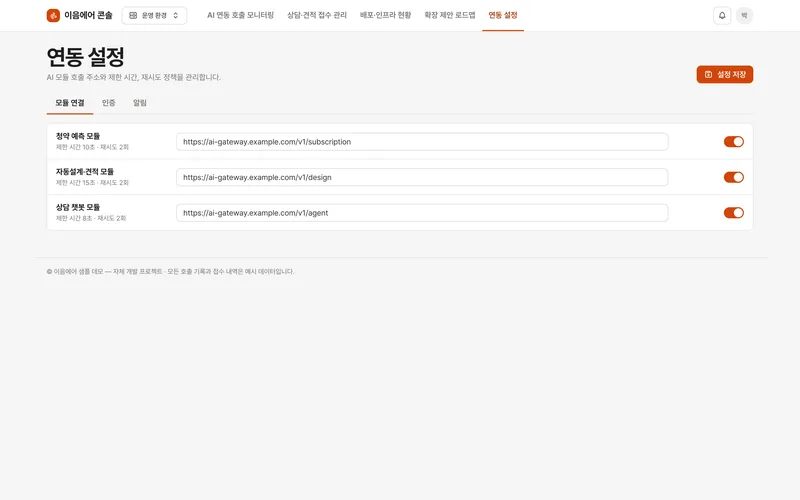
Task: Click the 이음에어 콘솔 brand title
Action: click(88, 15)
